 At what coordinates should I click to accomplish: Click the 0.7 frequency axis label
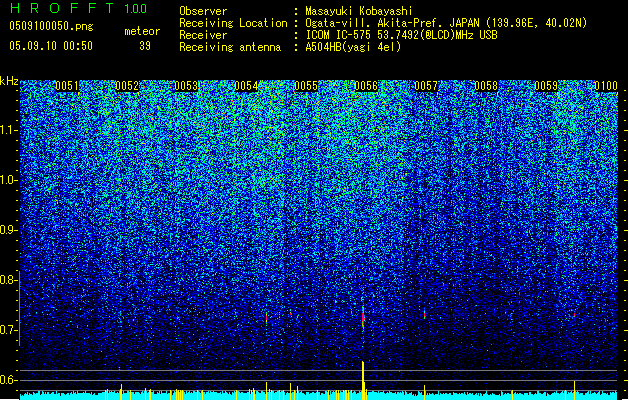click(x=9, y=330)
